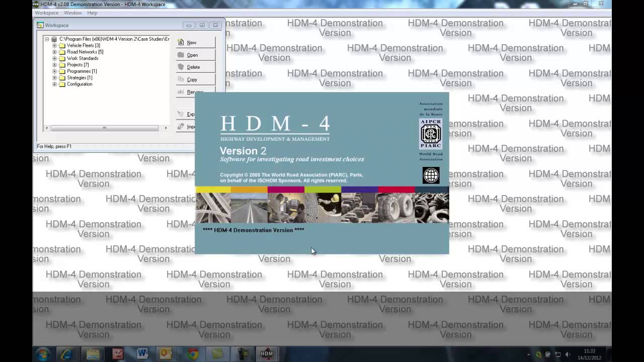Expand the Programmes [1] node
Viewport: 644px width, 362px height.
[54, 71]
